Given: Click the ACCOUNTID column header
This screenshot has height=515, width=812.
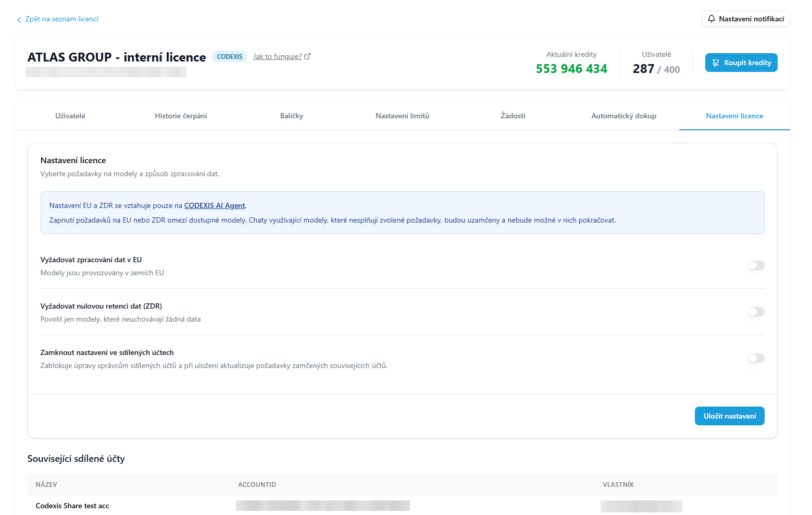Looking at the screenshot, I should click(x=257, y=485).
